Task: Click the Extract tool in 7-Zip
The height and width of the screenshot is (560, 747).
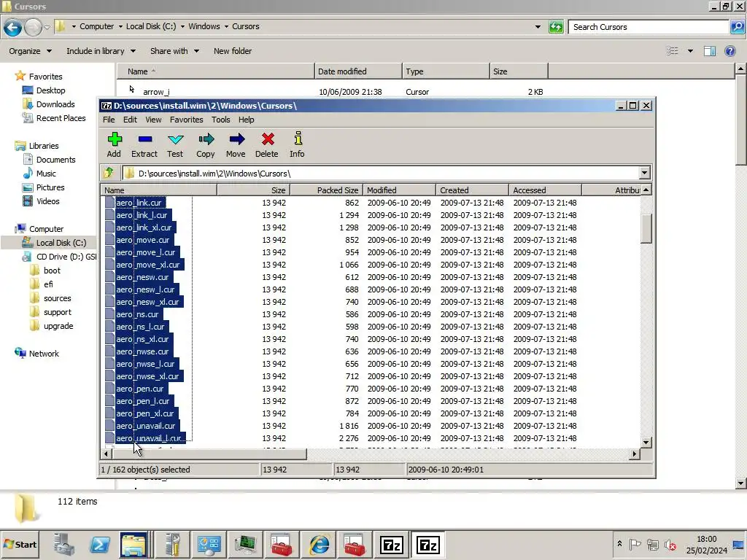Action: [144, 145]
